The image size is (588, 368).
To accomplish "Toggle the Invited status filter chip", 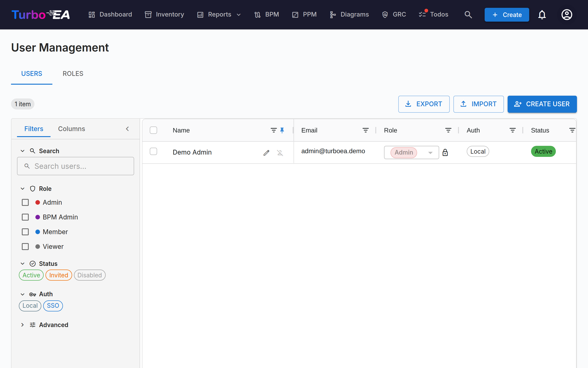I will coord(59,275).
